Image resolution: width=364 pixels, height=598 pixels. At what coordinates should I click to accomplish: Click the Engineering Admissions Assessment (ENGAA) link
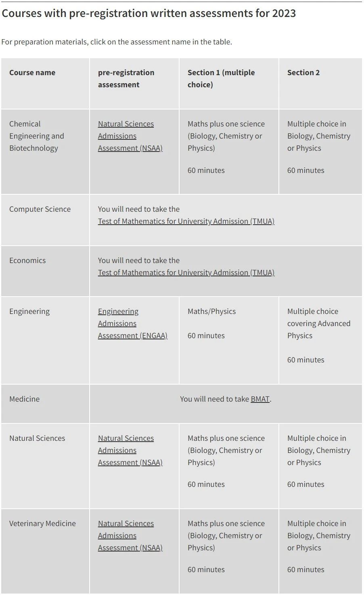point(132,324)
